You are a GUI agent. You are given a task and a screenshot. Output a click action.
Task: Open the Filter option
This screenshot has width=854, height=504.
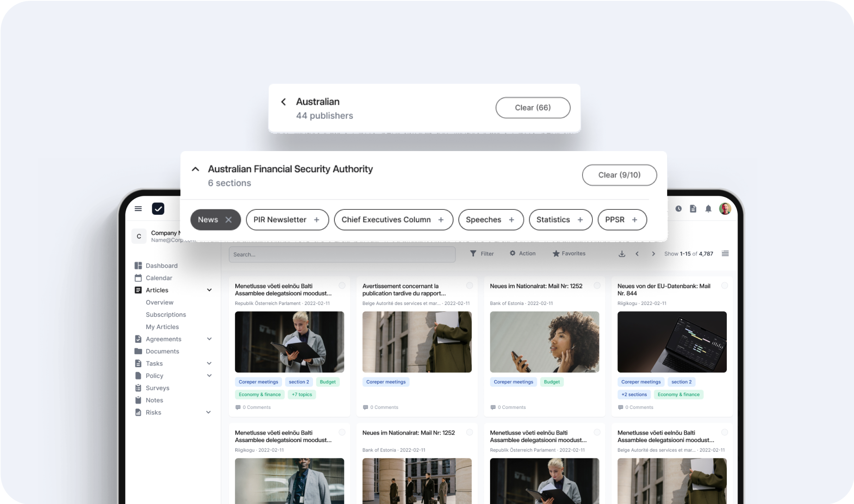[x=482, y=254]
